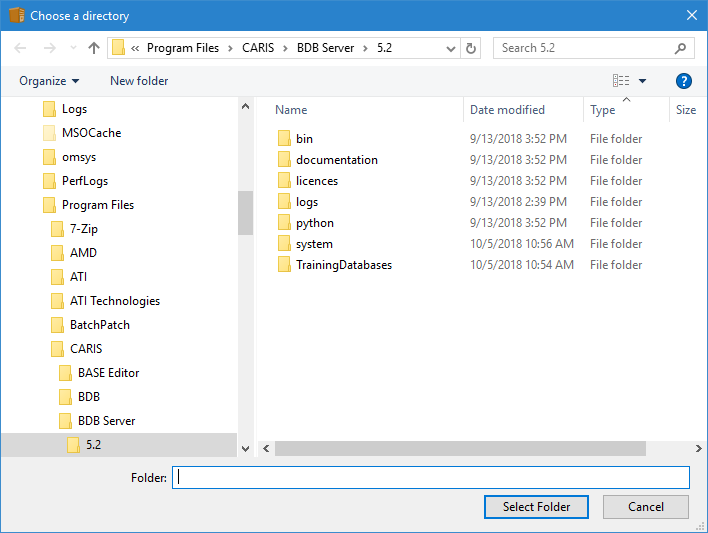
Task: Open the view options dropdown arrow
Action: [x=642, y=81]
